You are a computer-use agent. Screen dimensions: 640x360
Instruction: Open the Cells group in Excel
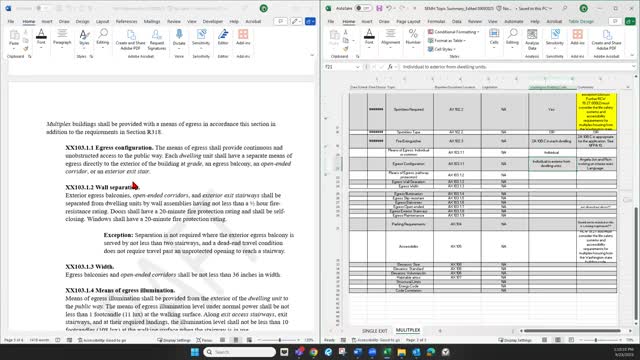(x=494, y=38)
